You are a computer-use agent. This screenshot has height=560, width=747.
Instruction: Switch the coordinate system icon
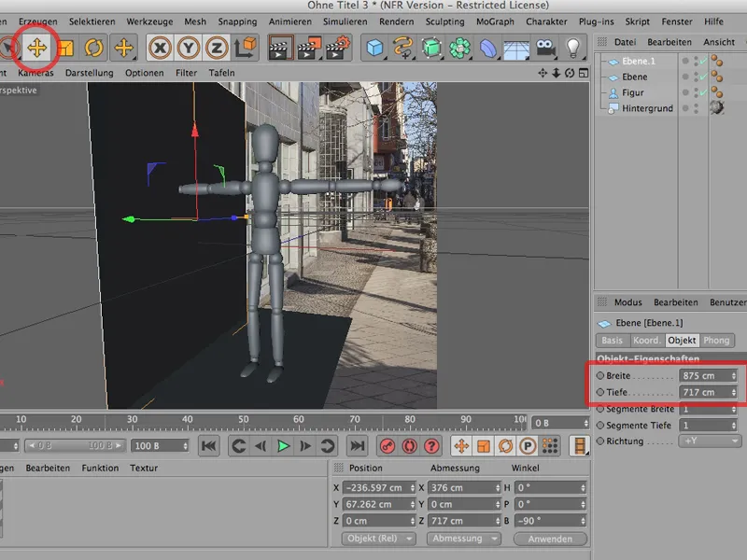246,48
